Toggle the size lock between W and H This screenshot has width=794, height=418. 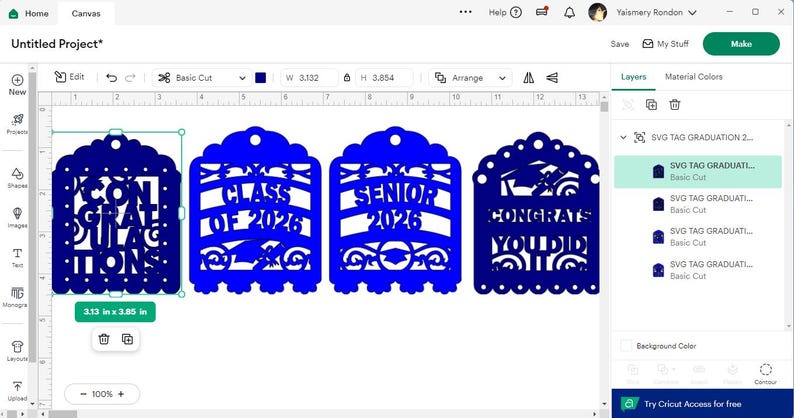pyautogui.click(x=347, y=78)
